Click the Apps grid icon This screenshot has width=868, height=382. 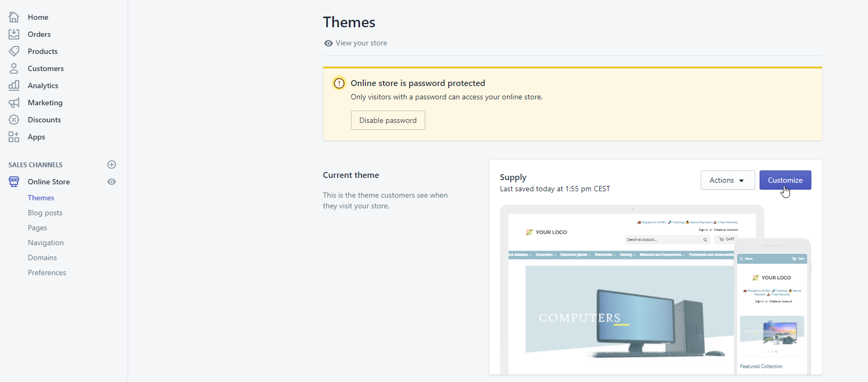pos(14,137)
